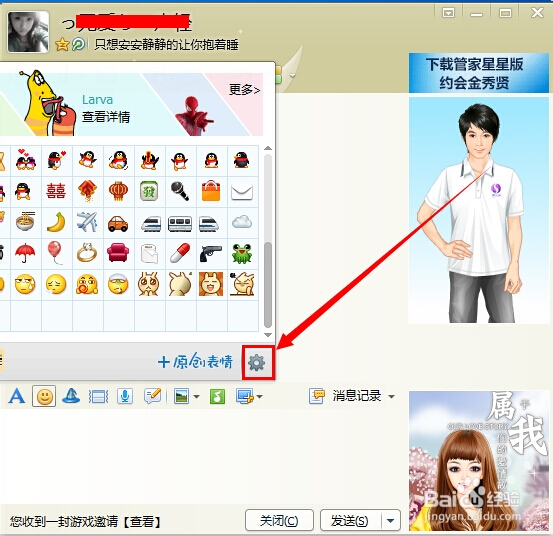Open the green music share icon
The width and height of the screenshot is (553, 536).
pos(217,396)
